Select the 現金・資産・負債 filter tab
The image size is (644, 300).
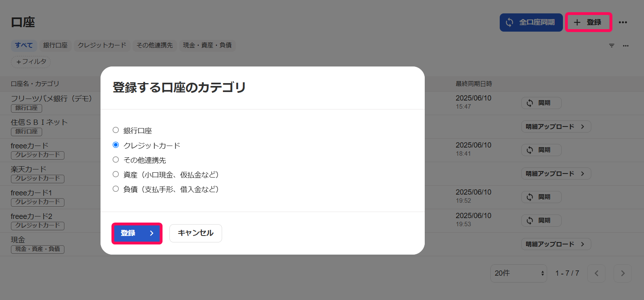click(208, 45)
